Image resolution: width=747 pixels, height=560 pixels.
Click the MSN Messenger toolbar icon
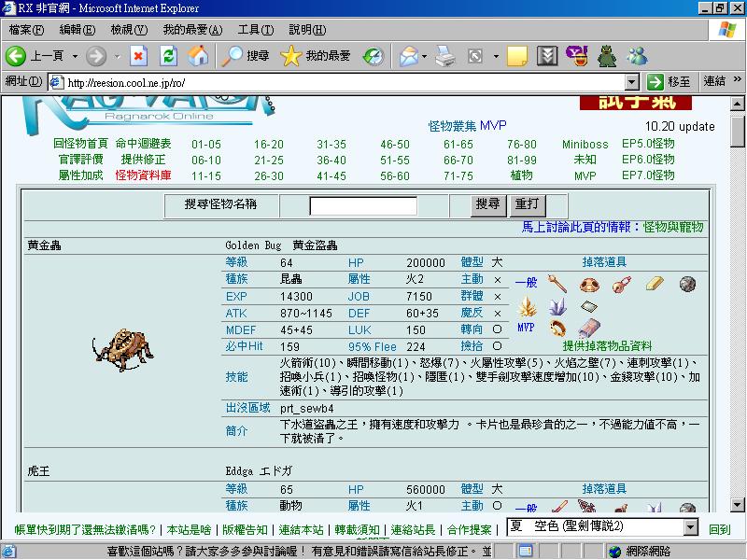point(638,56)
